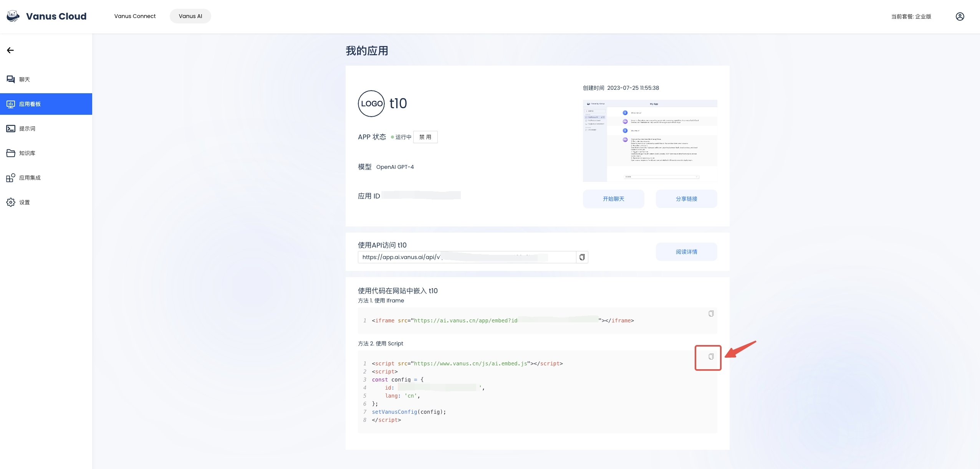
Task: Click the OpenAI GPT-4 model value
Action: pyautogui.click(x=395, y=167)
